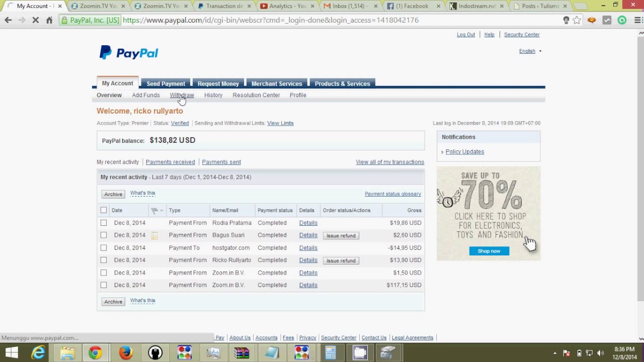Click Issue refund for Bagus Suari

point(341,236)
